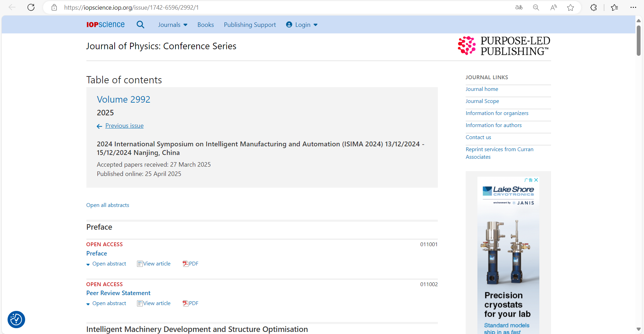Image resolution: width=644 pixels, height=334 pixels.
Task: Click View article icon for Peer Review Statement
Action: (140, 303)
